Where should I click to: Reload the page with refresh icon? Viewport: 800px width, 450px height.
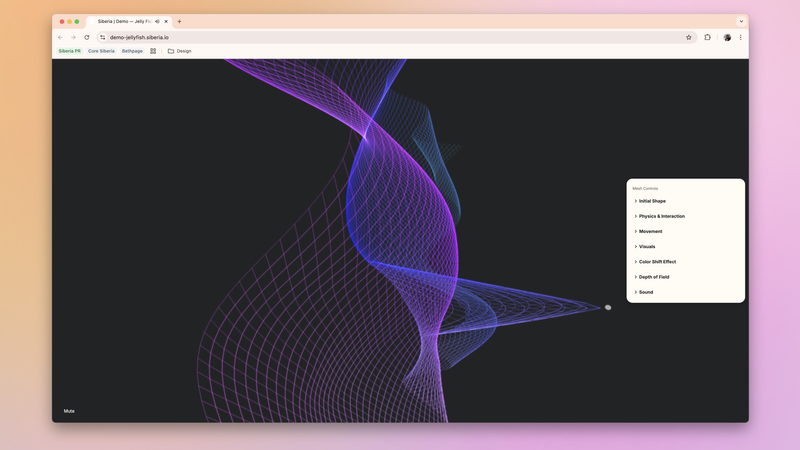[x=87, y=37]
